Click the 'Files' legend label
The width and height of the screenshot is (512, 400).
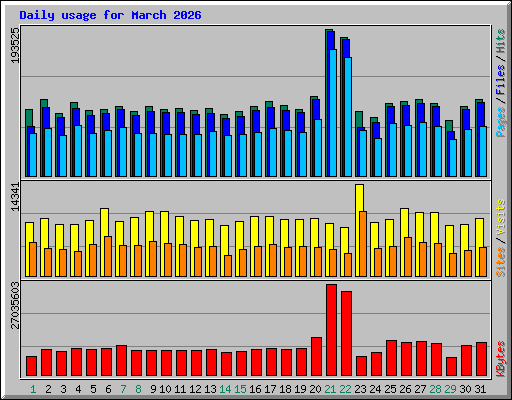(x=501, y=80)
